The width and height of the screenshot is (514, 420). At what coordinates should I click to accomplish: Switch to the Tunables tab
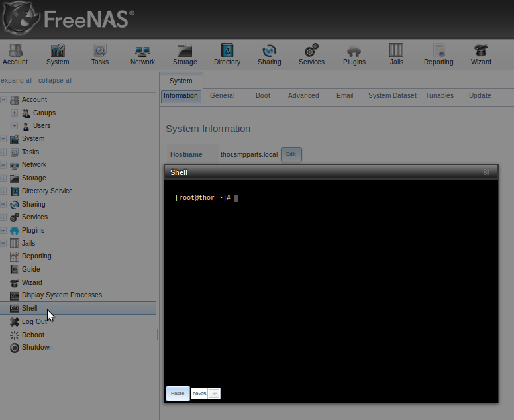(439, 96)
